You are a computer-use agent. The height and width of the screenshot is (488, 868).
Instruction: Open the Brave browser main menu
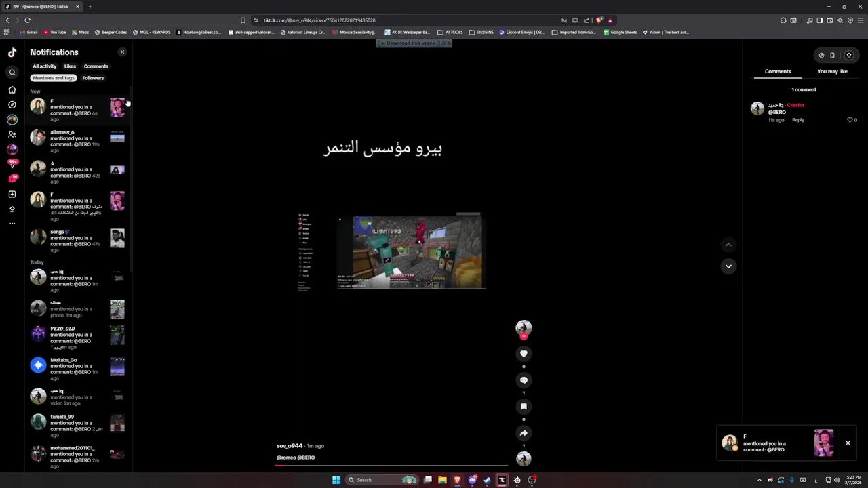pos(859,20)
